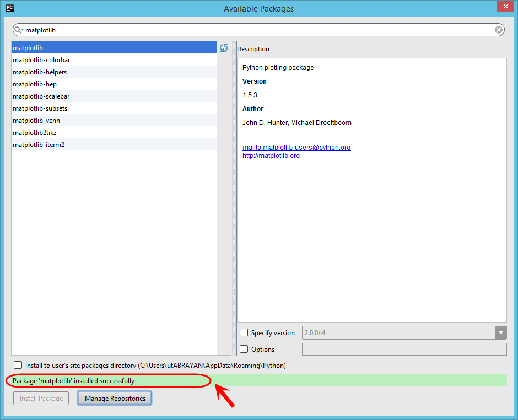Select matplotlib-hep package
518x420 pixels.
point(114,84)
